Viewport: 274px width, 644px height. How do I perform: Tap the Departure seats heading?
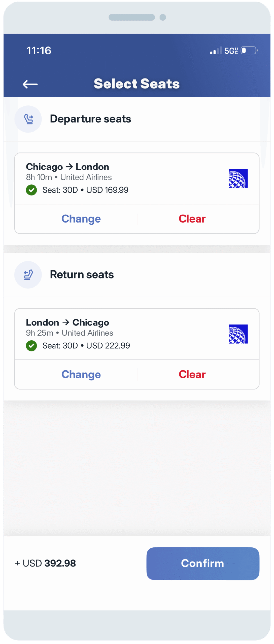(x=90, y=119)
